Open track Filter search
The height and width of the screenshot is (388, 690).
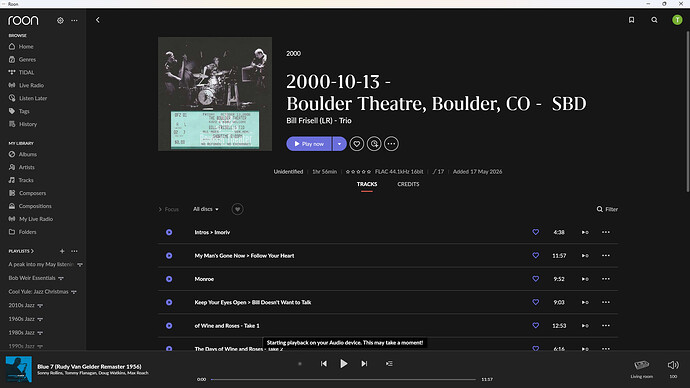click(607, 209)
